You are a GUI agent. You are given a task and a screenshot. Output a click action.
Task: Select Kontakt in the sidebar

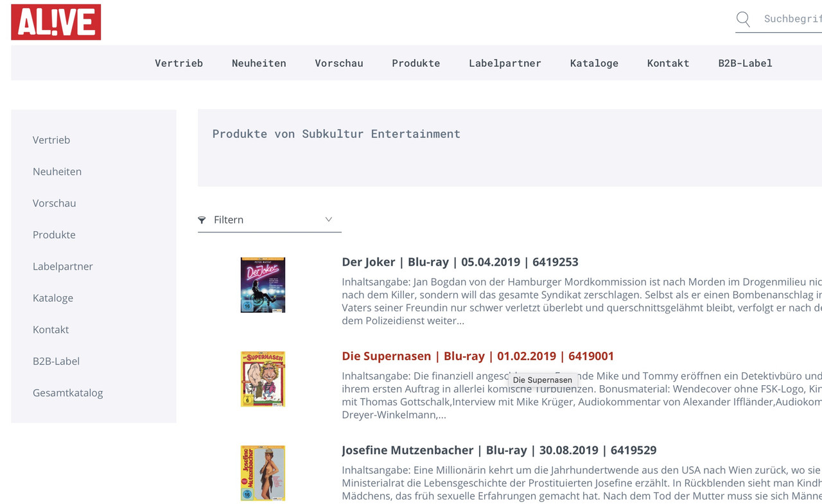click(51, 329)
